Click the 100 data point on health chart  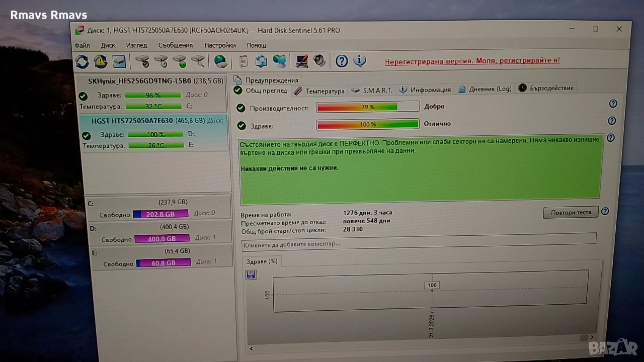point(432,285)
